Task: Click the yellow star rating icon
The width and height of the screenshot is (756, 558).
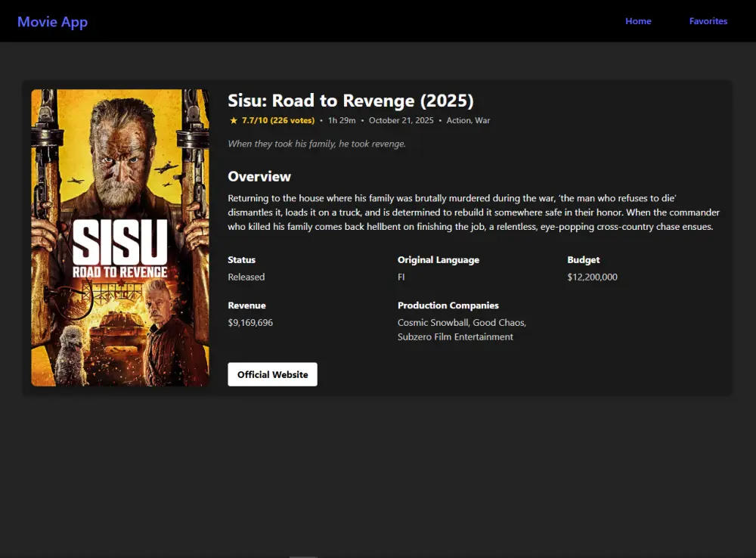Action: 234,120
